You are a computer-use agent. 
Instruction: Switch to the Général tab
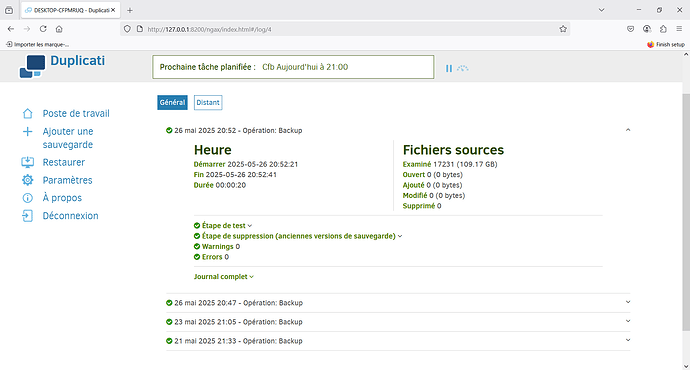tap(172, 103)
